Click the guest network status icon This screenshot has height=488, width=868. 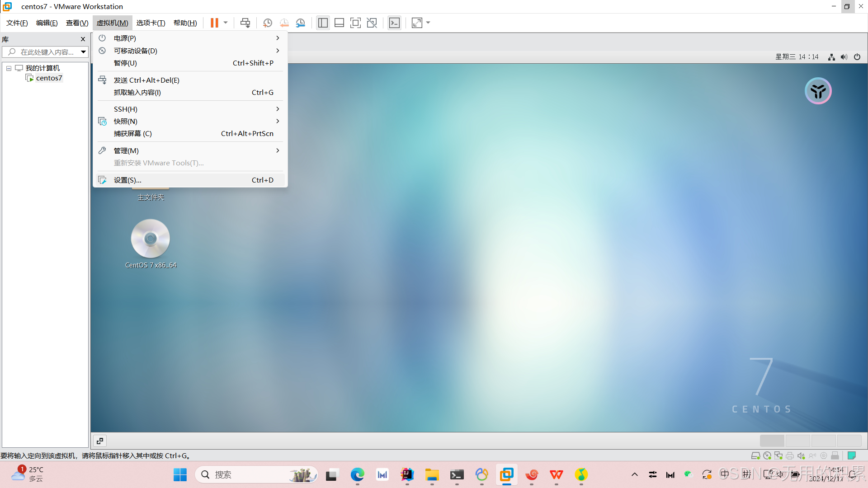click(x=831, y=57)
